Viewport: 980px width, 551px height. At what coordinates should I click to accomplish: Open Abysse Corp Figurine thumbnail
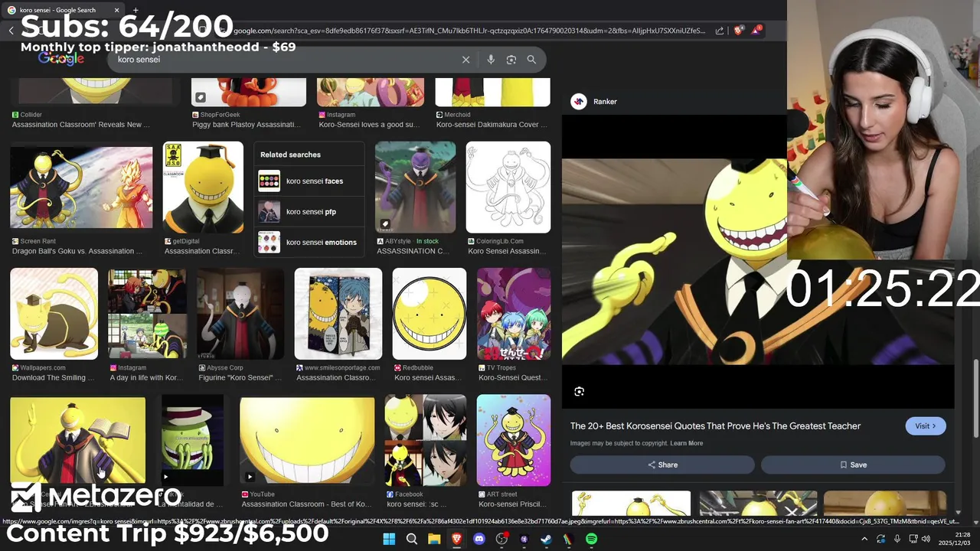[x=240, y=314]
